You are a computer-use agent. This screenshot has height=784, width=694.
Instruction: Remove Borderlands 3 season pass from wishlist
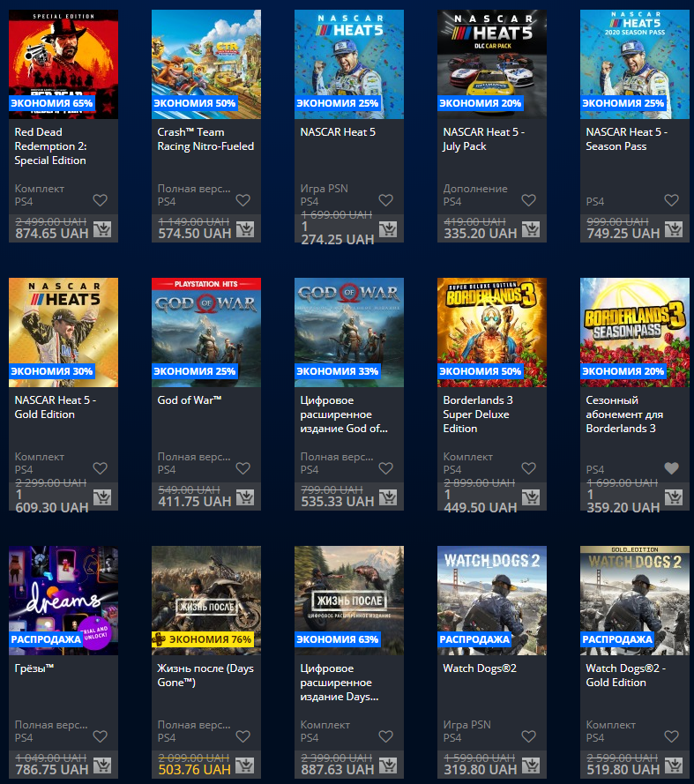[x=671, y=469]
